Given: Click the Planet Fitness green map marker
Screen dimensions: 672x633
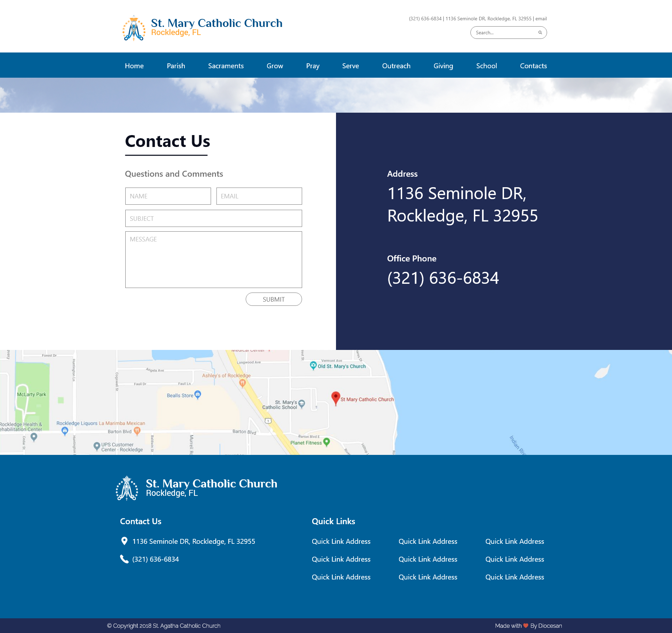Looking at the screenshot, I should (327, 442).
